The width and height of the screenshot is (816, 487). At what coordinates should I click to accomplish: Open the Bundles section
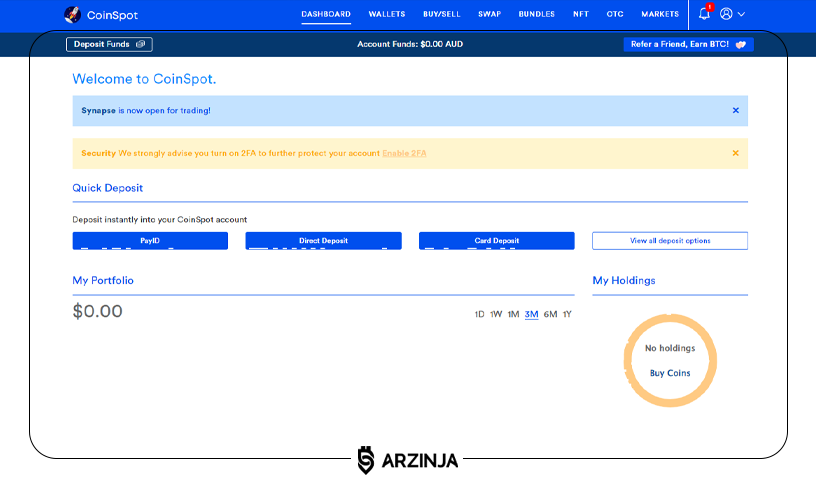537,14
